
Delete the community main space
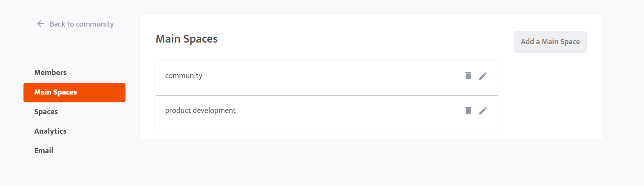pos(468,75)
